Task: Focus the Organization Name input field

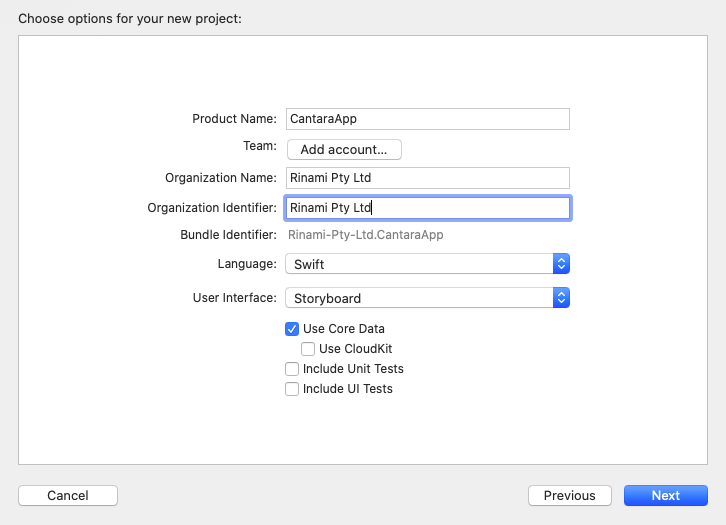Action: pos(427,178)
